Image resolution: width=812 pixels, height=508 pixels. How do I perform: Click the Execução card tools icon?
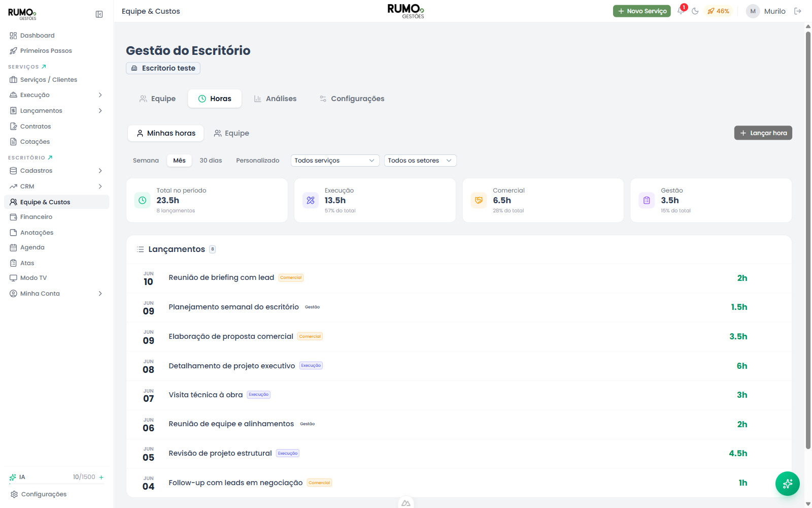click(311, 200)
